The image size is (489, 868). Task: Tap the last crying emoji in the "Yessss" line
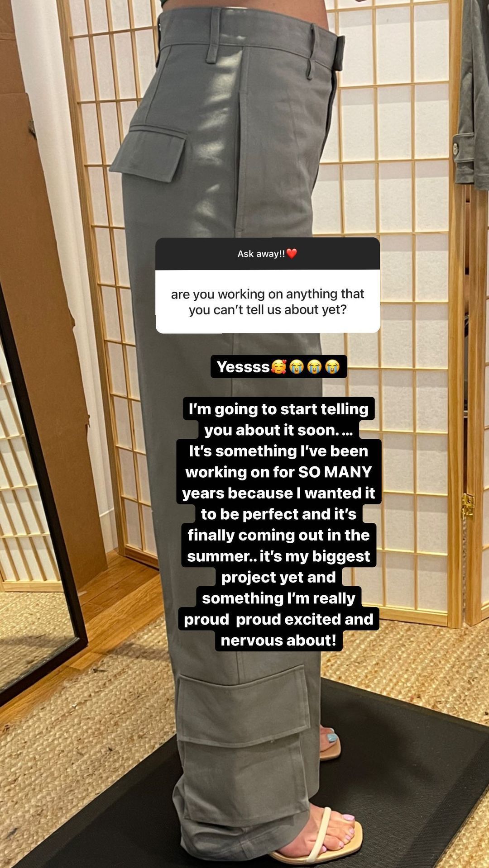click(332, 367)
